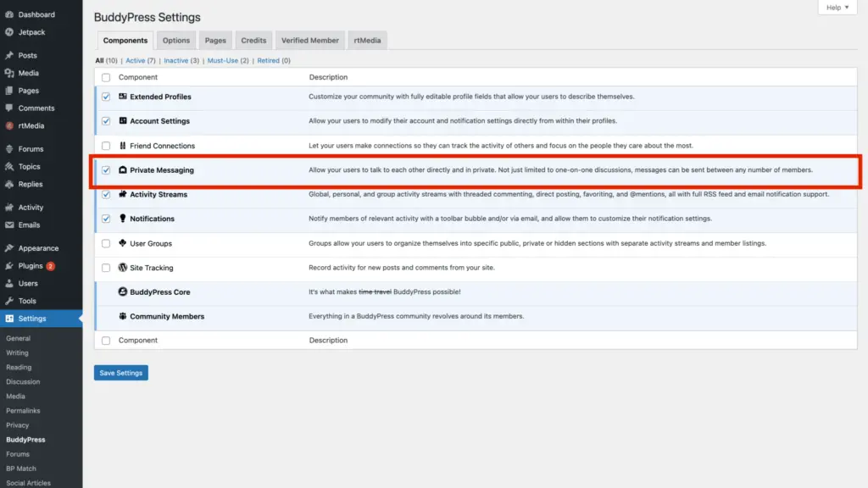868x488 pixels.
Task: Click the Appearance brush icon
Action: point(9,249)
